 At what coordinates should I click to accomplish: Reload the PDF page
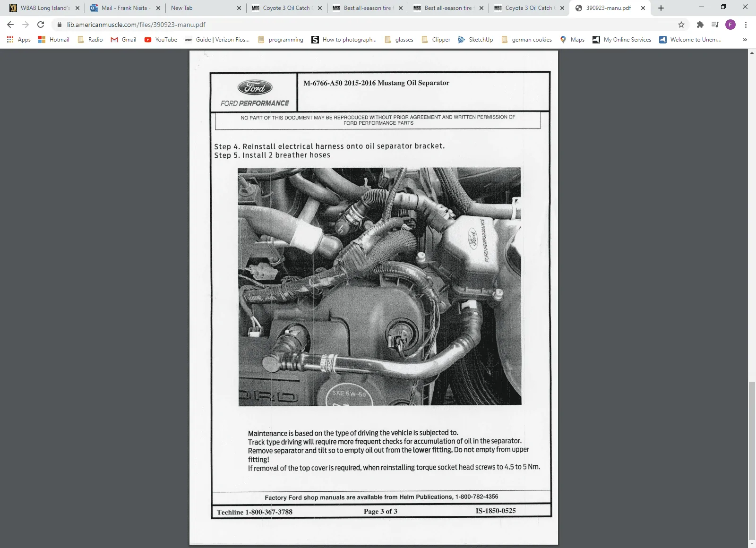41,25
